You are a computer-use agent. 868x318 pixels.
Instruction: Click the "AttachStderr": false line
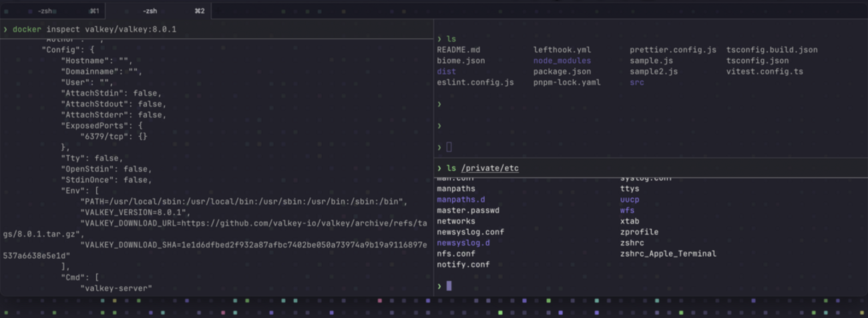point(114,115)
